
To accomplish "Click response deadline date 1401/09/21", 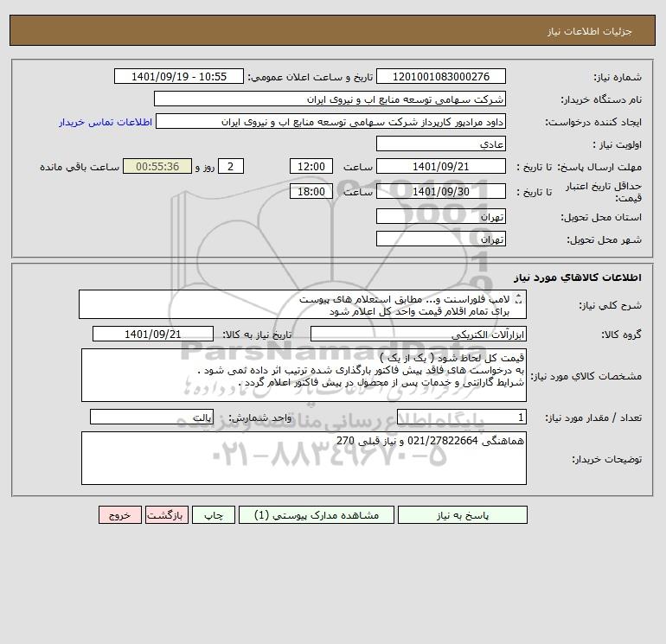I will pyautogui.click(x=441, y=167).
